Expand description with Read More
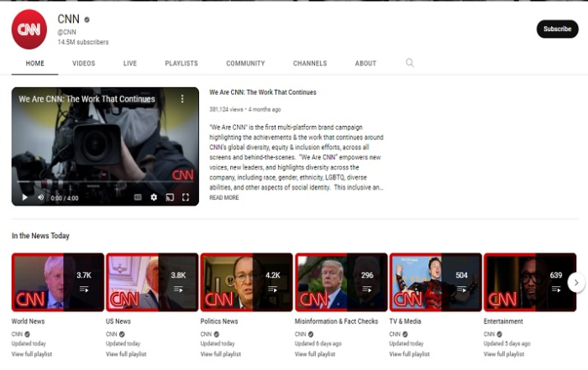This screenshot has width=588, height=370. 224,197
